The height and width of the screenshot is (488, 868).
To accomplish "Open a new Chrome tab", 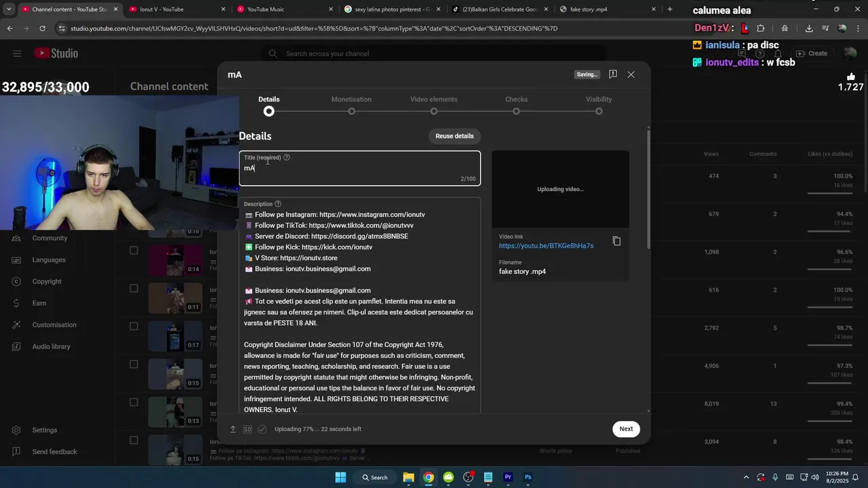I will pyautogui.click(x=670, y=9).
